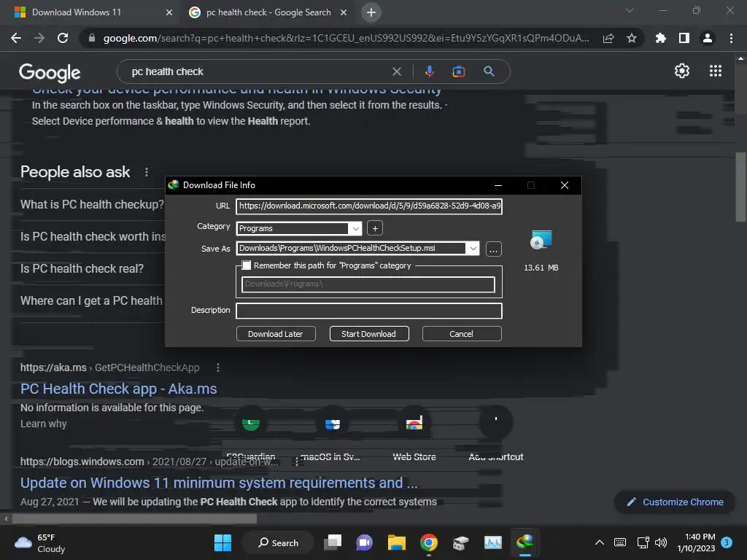747x560 pixels.
Task: Expand Where can I get question
Action: [91, 301]
